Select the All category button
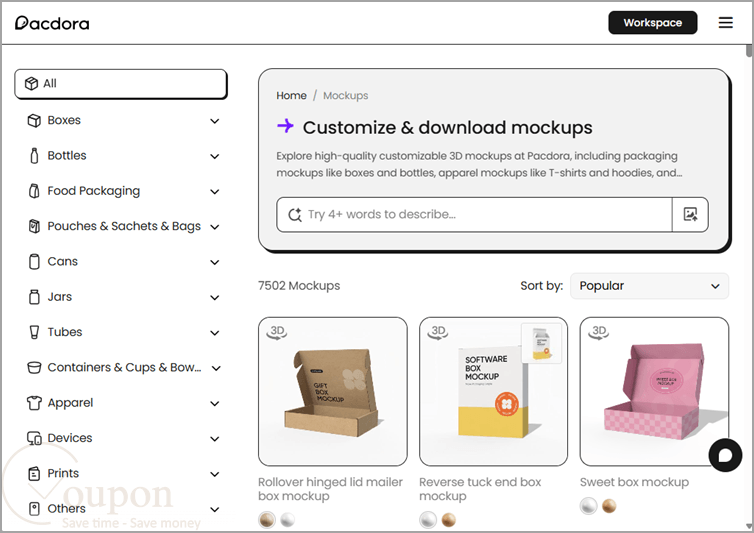 (120, 84)
